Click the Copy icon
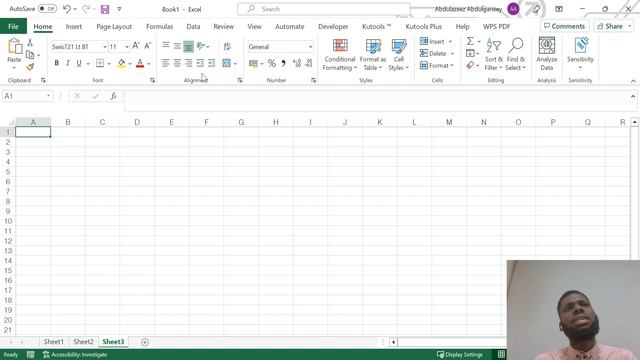This screenshot has width=640, height=360. point(30,54)
